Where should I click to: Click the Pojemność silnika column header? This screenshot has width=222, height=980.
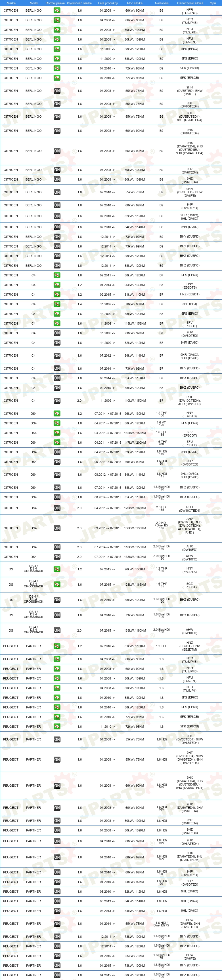[x=79, y=3]
